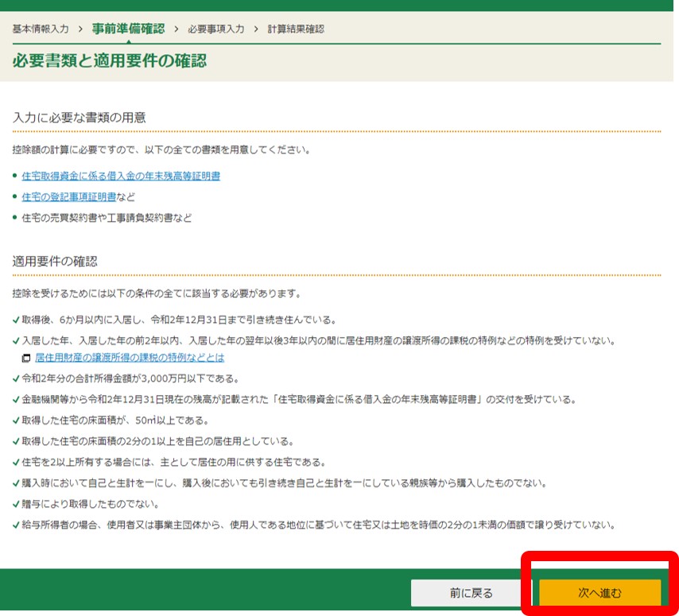679x616 pixels.
Task: Click checkmark beside 床面積の2分の1以上を自己の居住用
Action: (x=16, y=441)
